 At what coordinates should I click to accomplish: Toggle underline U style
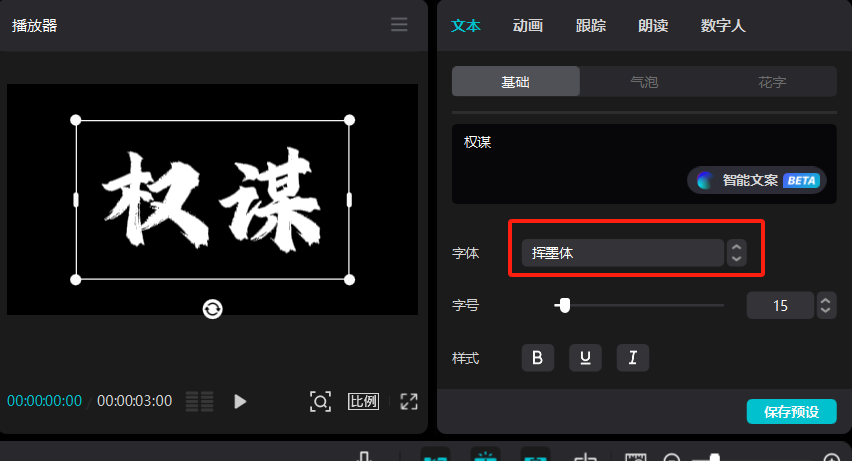coord(585,358)
